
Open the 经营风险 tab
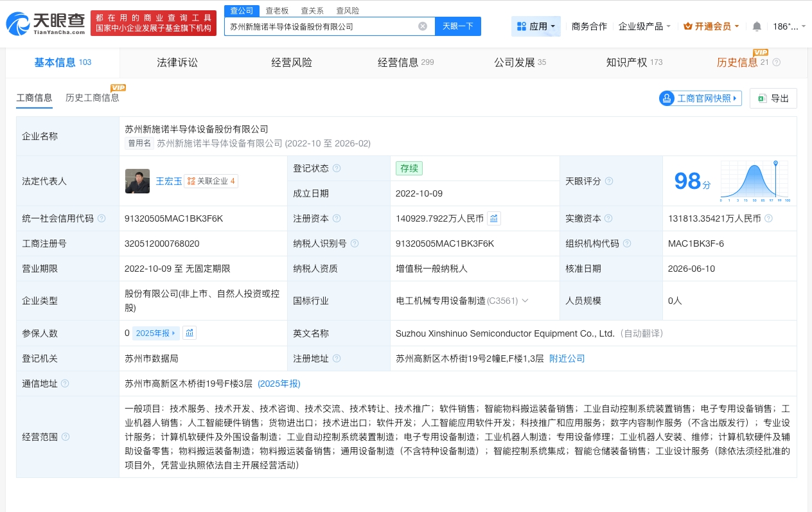292,62
